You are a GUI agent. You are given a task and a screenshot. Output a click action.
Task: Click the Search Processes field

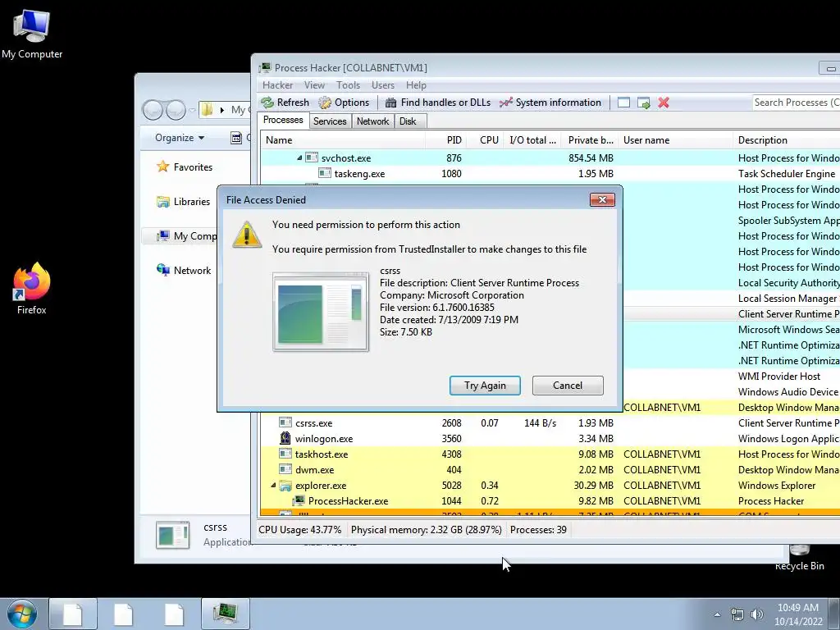point(796,103)
